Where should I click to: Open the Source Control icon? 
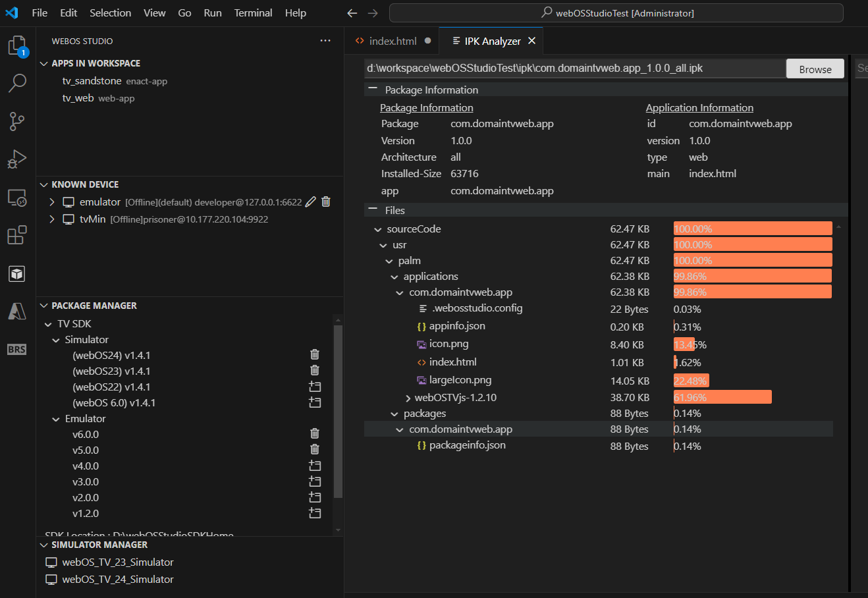[x=17, y=121]
